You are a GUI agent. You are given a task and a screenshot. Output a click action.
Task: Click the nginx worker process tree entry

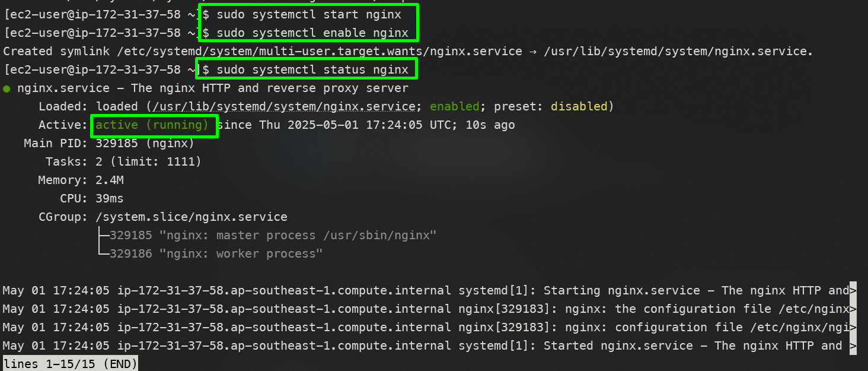pos(216,253)
